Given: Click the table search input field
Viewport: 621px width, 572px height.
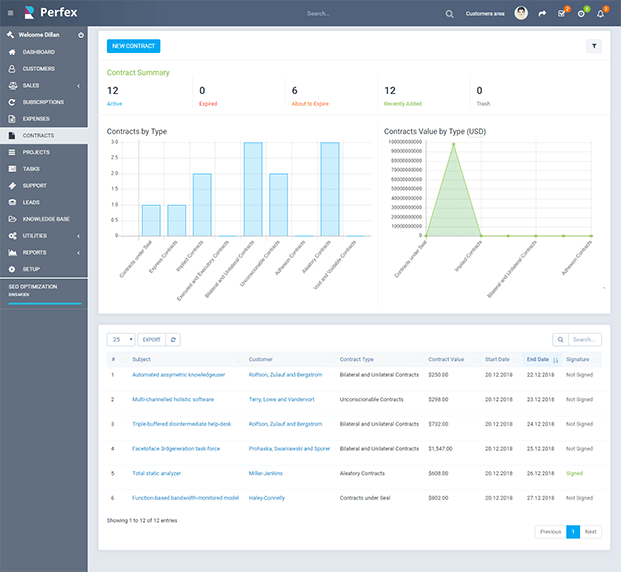Looking at the screenshot, I should 584,340.
